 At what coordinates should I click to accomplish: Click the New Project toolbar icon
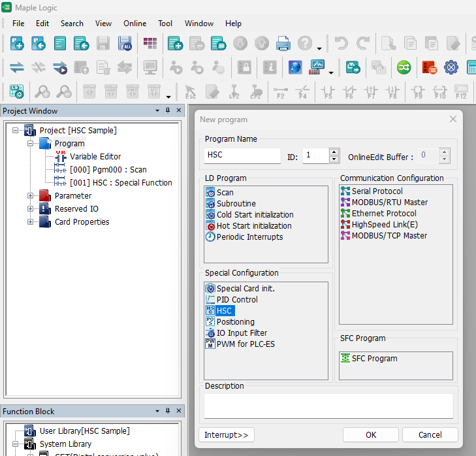click(x=17, y=43)
